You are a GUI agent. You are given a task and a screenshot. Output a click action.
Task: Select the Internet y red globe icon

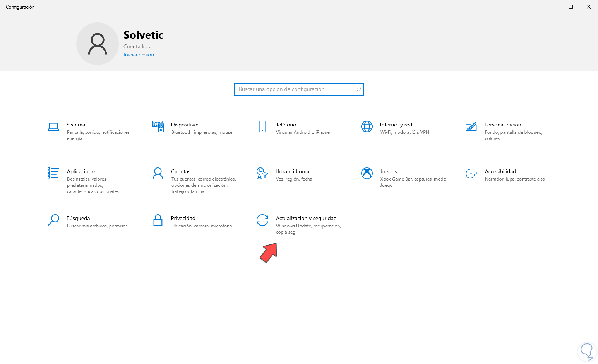coord(367,126)
